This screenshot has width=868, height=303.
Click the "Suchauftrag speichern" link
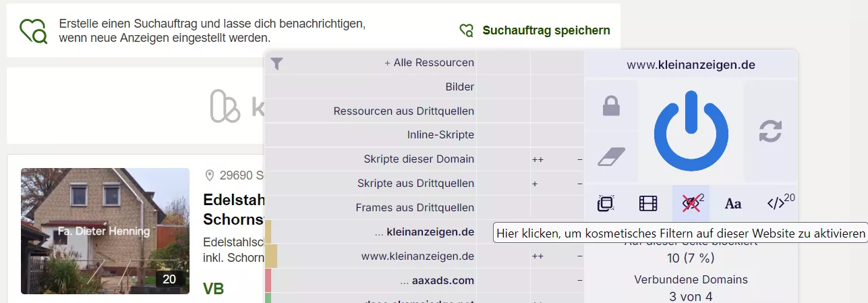pos(546,30)
